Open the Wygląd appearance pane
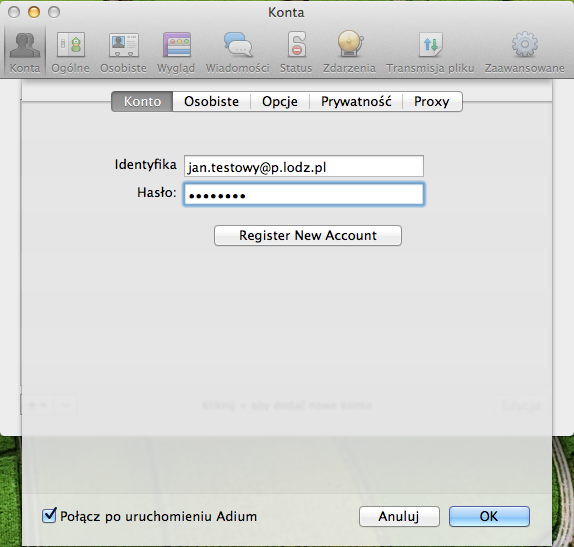Image resolution: width=574 pixels, height=547 pixels. tap(176, 52)
